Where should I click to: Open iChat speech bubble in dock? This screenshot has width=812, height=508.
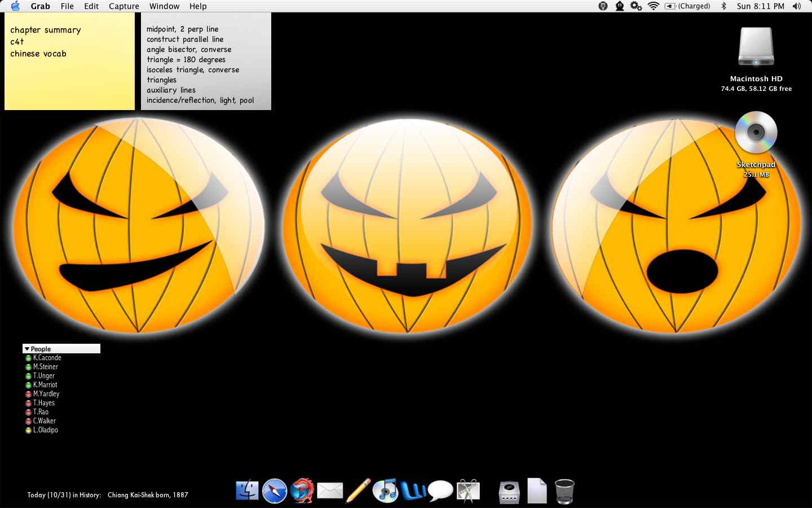[440, 491]
